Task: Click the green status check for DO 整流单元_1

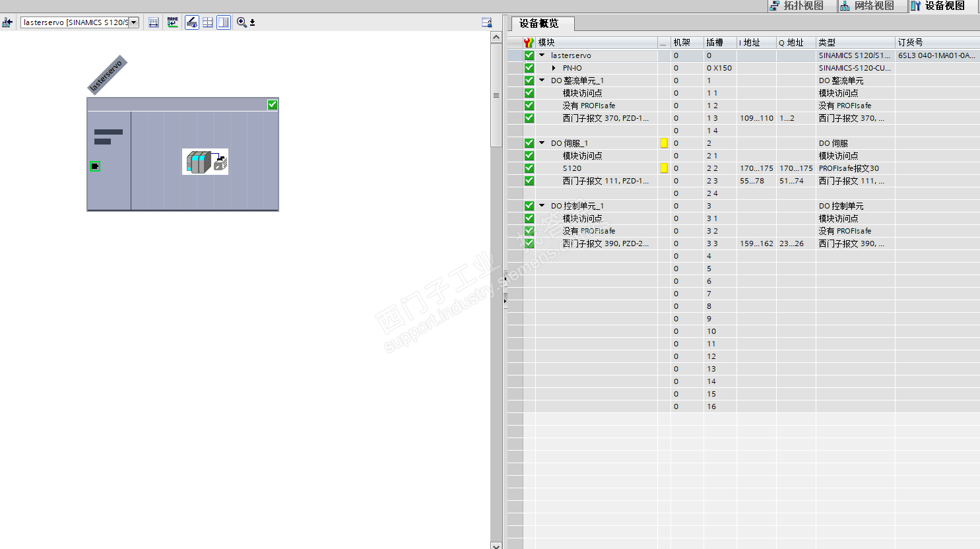Action: pos(529,81)
